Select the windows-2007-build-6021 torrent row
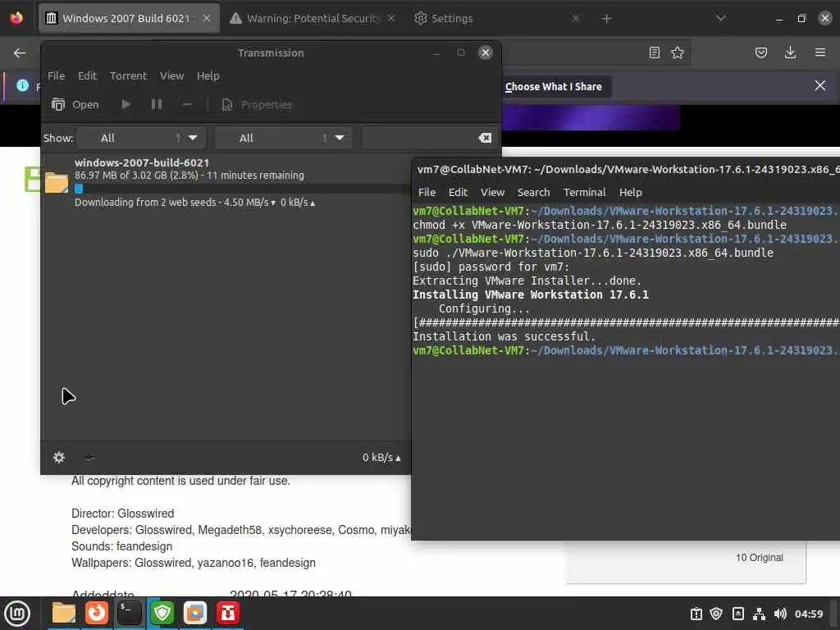Viewport: 840px width, 630px height. click(226, 182)
